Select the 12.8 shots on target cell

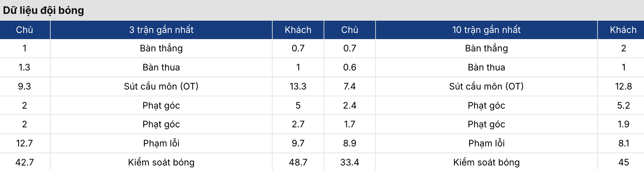coord(623,86)
